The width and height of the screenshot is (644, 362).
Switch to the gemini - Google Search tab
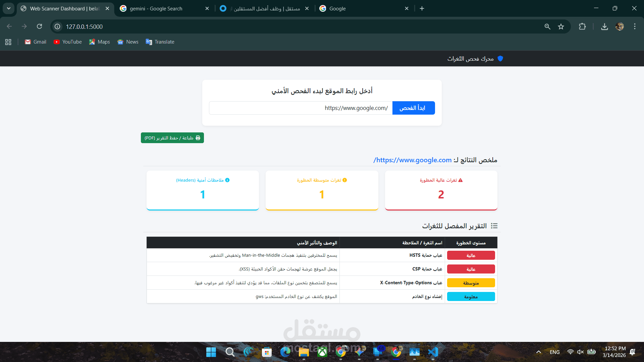(156, 8)
